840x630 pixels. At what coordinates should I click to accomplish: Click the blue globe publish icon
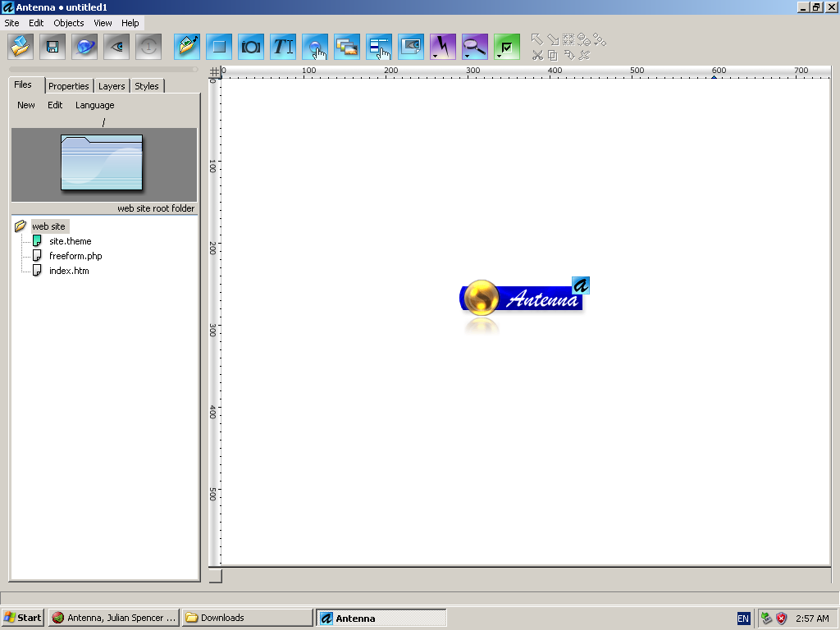pyautogui.click(x=84, y=47)
